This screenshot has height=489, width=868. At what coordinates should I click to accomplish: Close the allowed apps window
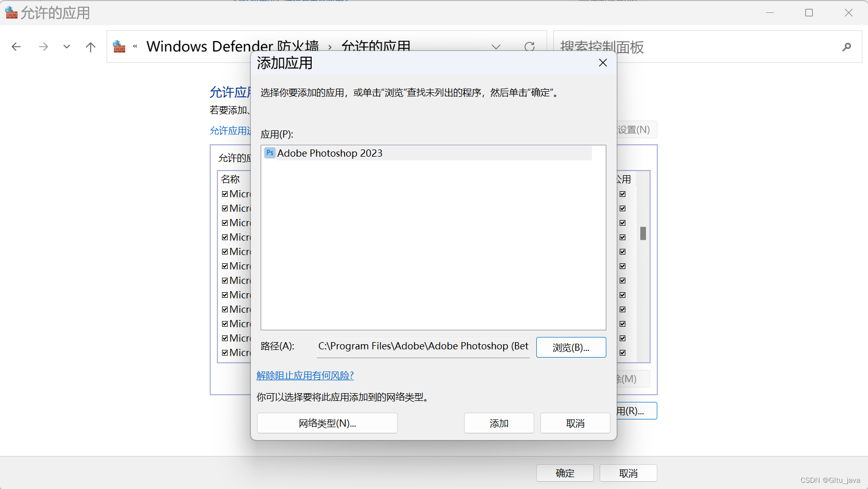[848, 13]
